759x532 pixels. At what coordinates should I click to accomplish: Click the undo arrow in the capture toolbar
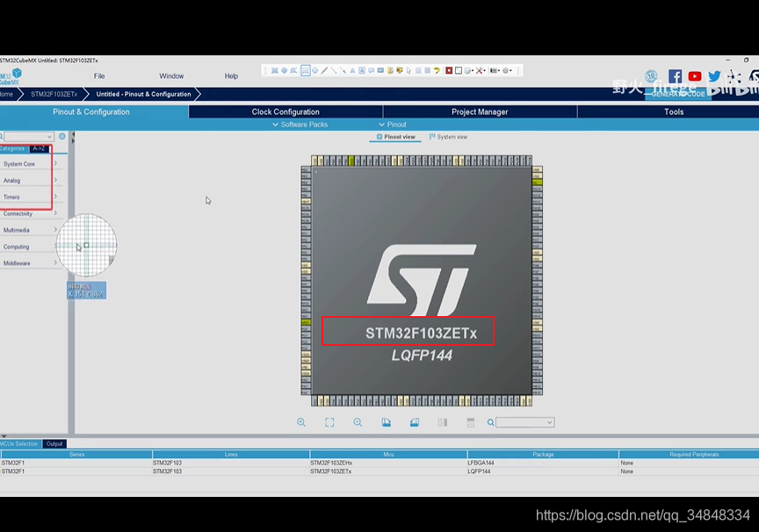(x=437, y=70)
